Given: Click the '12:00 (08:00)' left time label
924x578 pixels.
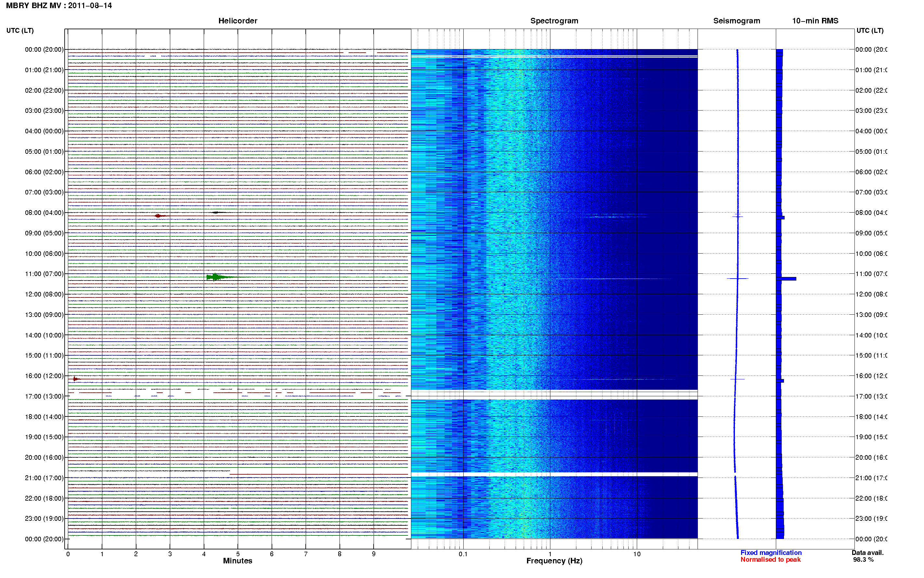Looking at the screenshot, I should coord(44,294).
